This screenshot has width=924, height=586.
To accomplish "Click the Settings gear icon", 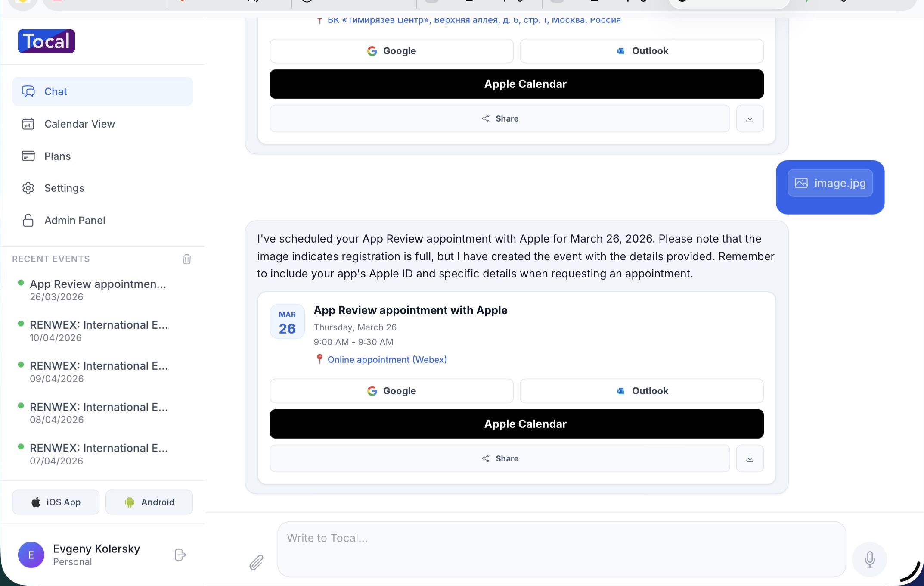I will (28, 188).
